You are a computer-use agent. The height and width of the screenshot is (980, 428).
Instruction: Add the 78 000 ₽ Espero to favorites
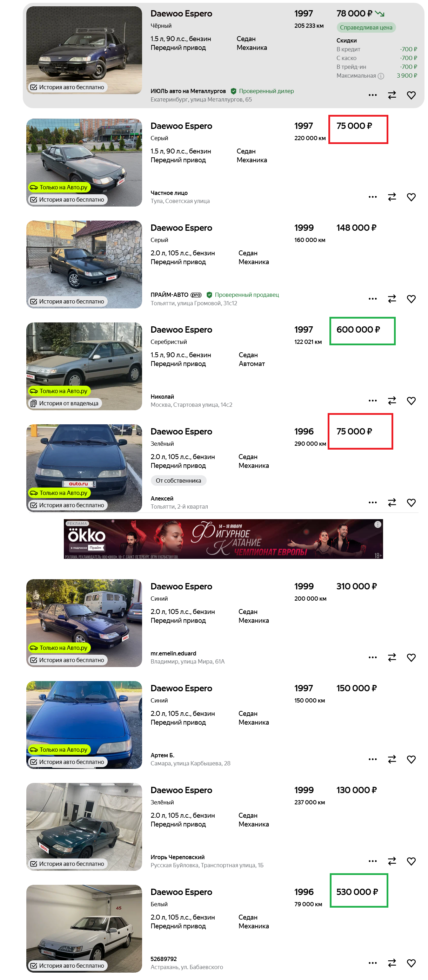[x=411, y=95]
